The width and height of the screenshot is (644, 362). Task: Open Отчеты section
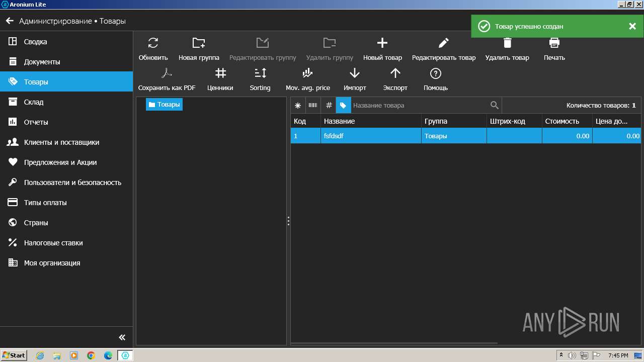[x=66, y=122]
